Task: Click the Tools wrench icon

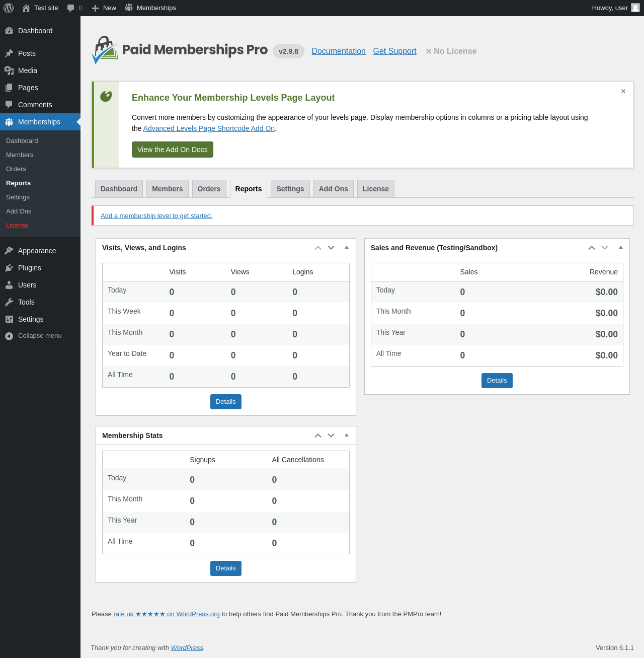Action: [x=9, y=302]
